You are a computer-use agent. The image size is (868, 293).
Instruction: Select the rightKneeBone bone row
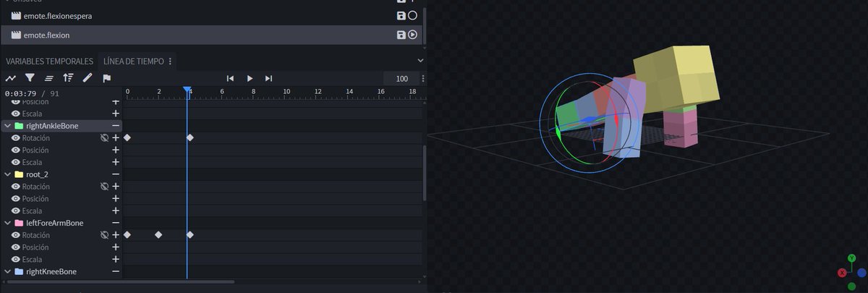click(61, 271)
